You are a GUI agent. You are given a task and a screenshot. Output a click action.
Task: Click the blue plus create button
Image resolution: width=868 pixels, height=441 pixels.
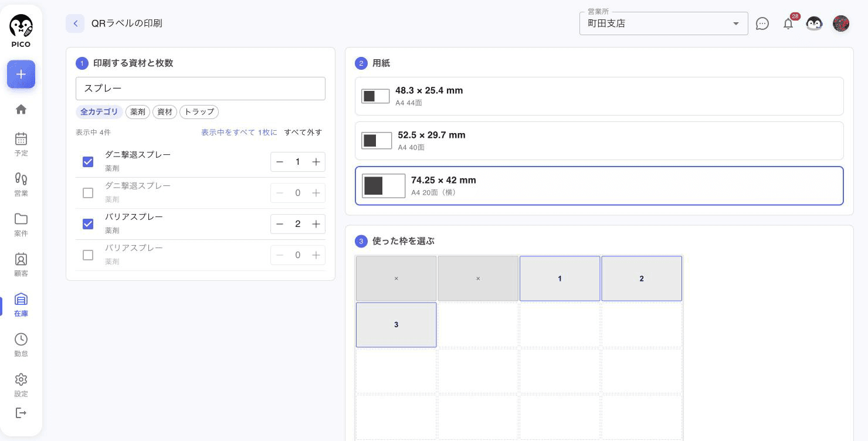[21, 74]
